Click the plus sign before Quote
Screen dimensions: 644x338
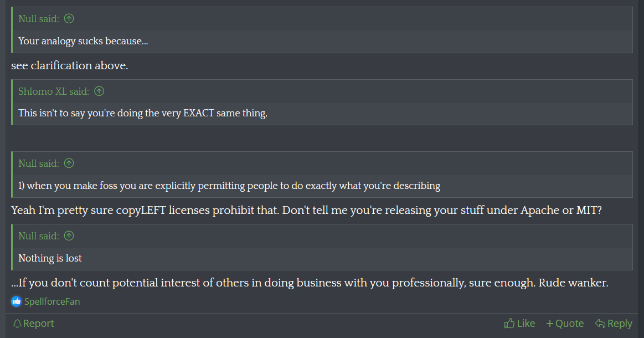(549, 324)
